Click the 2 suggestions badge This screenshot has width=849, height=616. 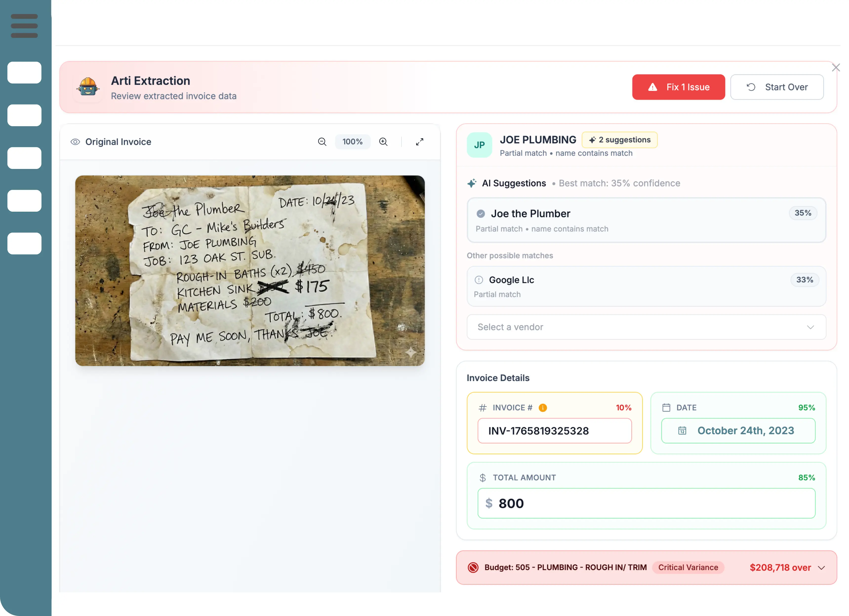(620, 139)
